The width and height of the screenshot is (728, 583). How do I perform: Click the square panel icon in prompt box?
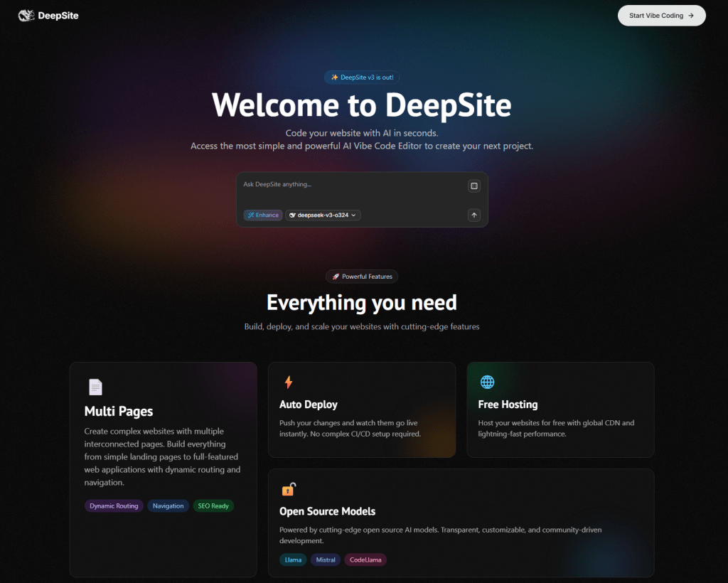pos(474,186)
